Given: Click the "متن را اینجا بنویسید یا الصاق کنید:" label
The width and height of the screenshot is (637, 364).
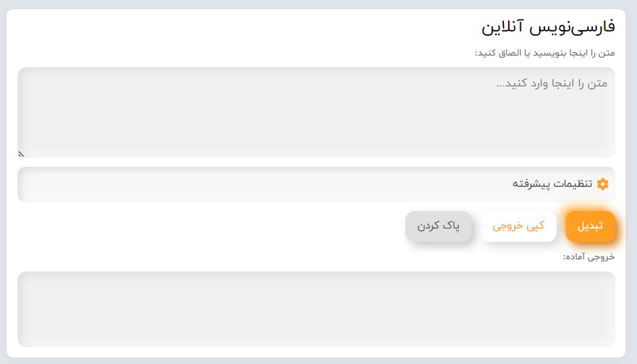Looking at the screenshot, I should tap(544, 53).
